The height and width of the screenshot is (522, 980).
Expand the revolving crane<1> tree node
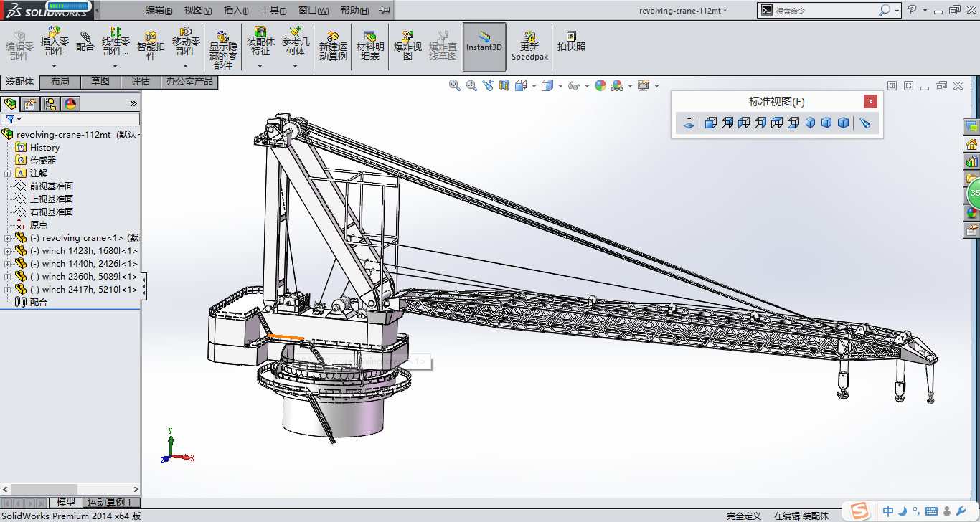[x=8, y=238]
